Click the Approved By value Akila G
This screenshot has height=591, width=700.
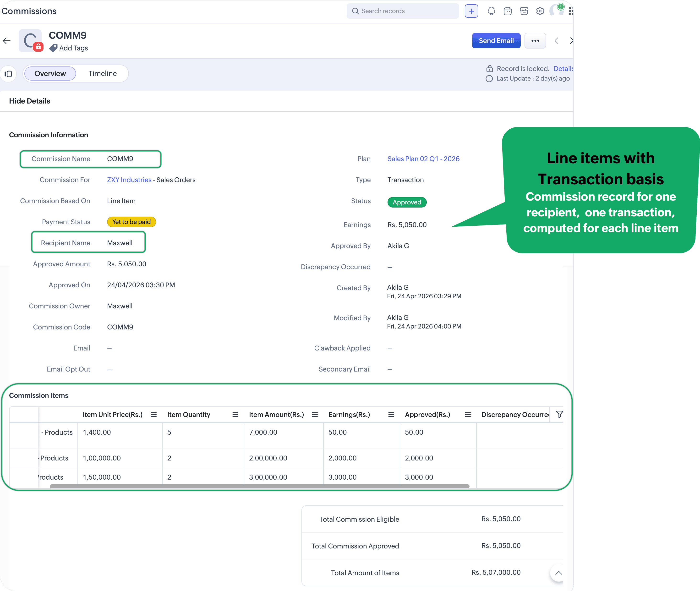[x=398, y=246]
